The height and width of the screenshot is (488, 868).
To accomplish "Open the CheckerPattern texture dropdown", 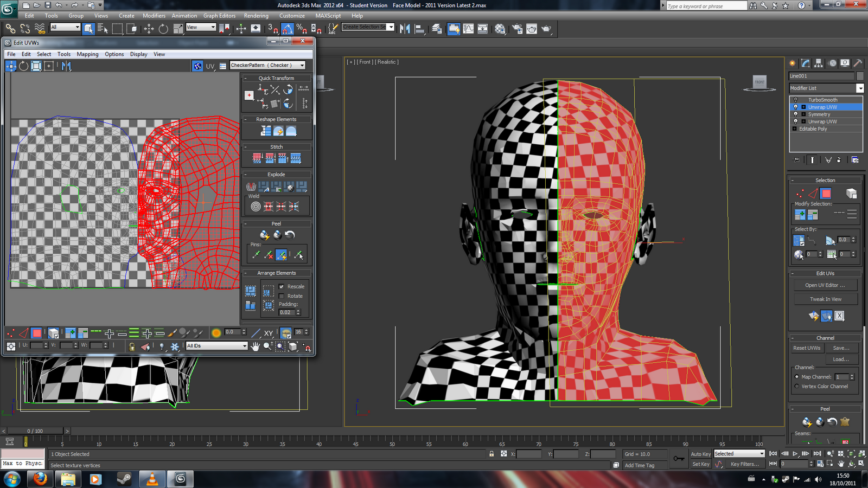I will pyautogui.click(x=302, y=65).
